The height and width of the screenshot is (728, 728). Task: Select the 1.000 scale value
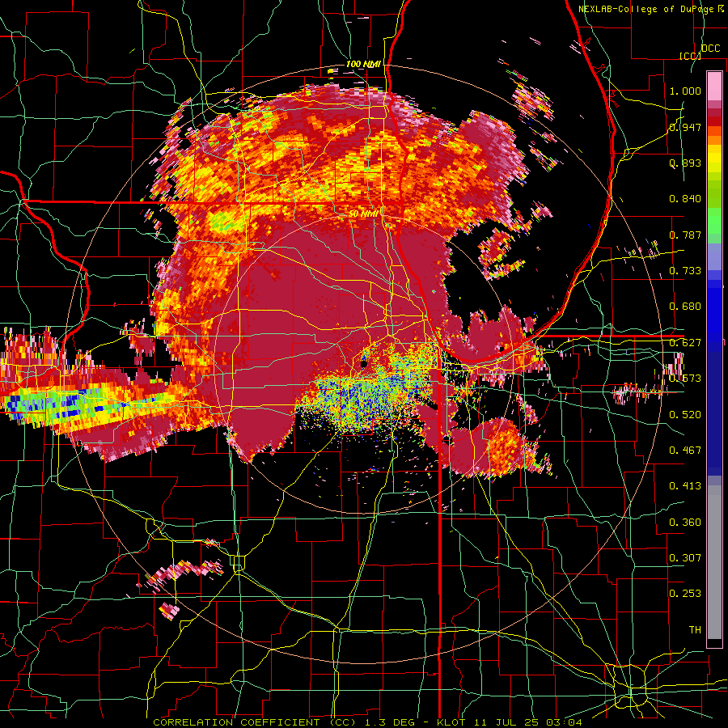coord(685,91)
